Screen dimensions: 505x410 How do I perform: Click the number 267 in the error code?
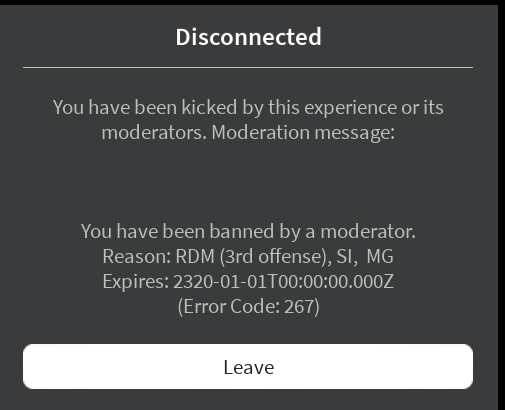tap(299, 306)
